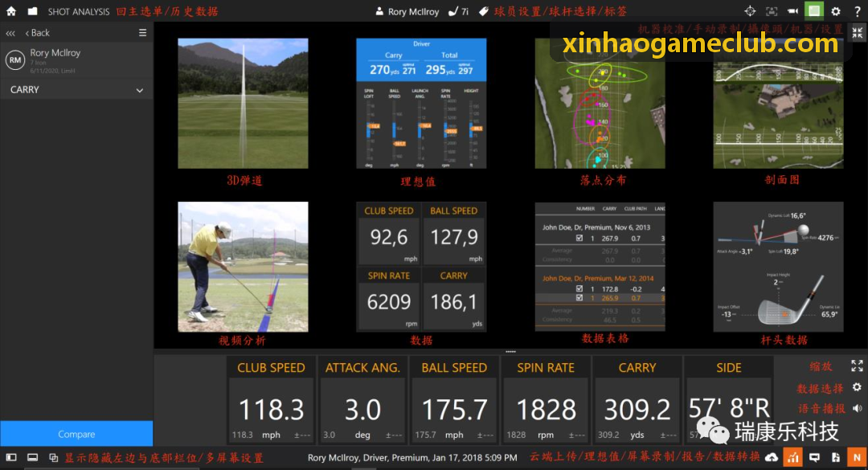Open the Rory McIlroy player selector
Viewport: 868px width, 470px height.
(407, 11)
